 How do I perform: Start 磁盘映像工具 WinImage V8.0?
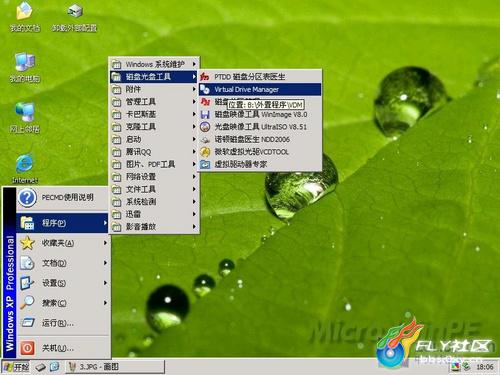tap(260, 114)
